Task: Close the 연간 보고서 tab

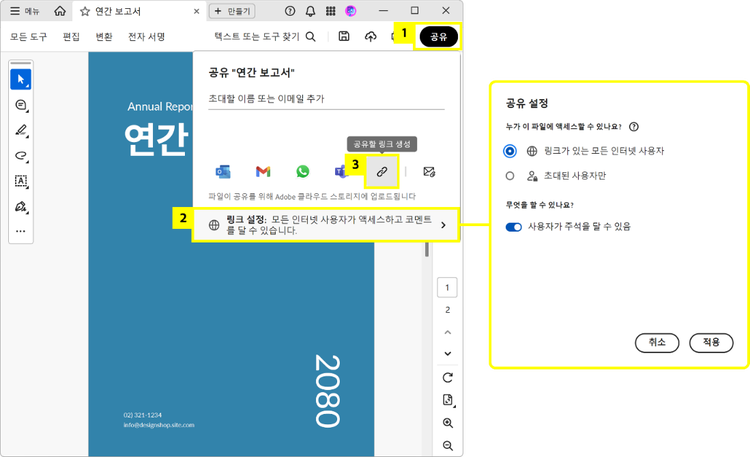Action: pyautogui.click(x=196, y=11)
